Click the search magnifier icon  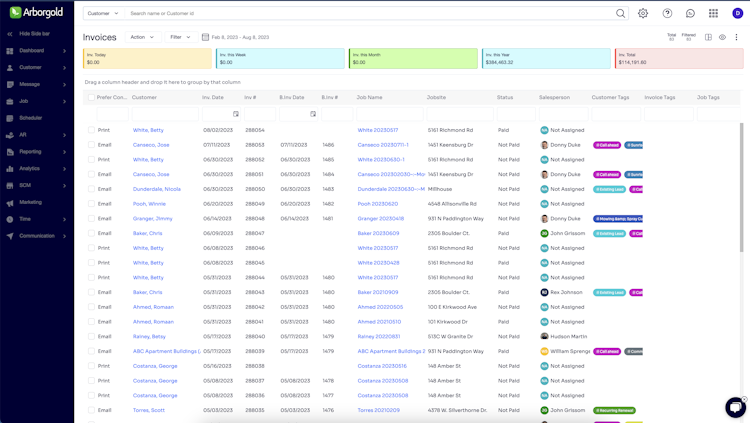[620, 13]
